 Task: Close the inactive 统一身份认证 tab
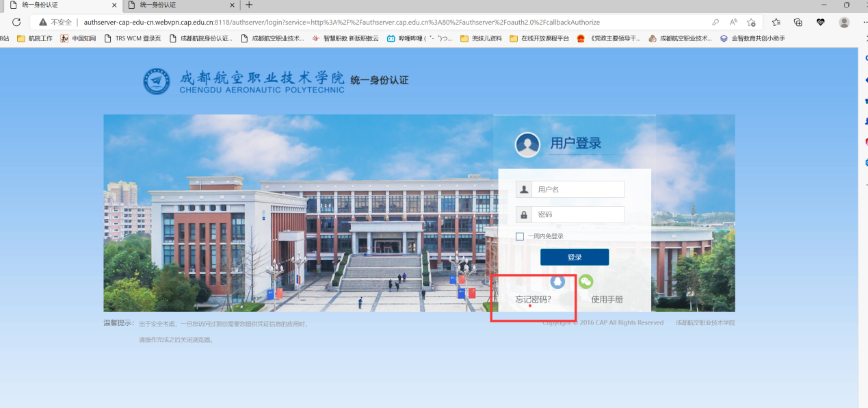coord(233,5)
